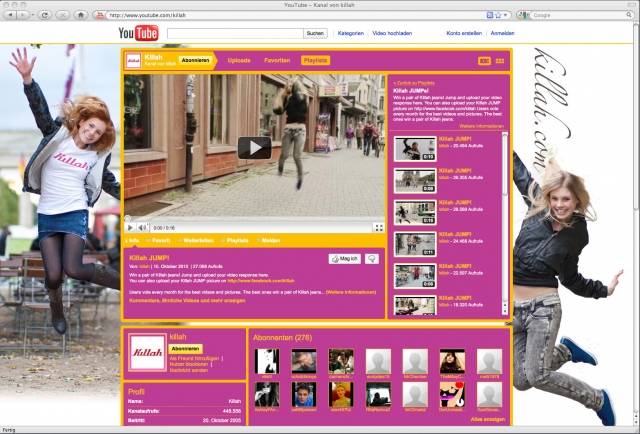Click the Zurück zu Playlists link
This screenshot has width=640, height=434.
tap(414, 83)
